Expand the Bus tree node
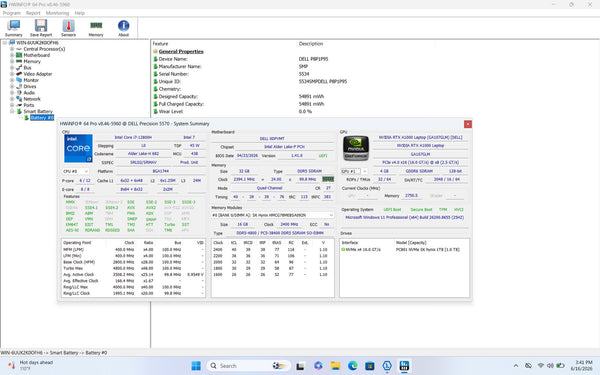Screen dimensions: 600x375 (x=11, y=68)
